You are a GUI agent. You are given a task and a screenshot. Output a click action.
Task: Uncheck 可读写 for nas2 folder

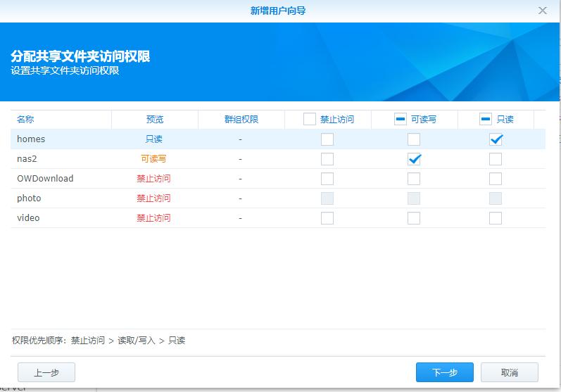(414, 159)
